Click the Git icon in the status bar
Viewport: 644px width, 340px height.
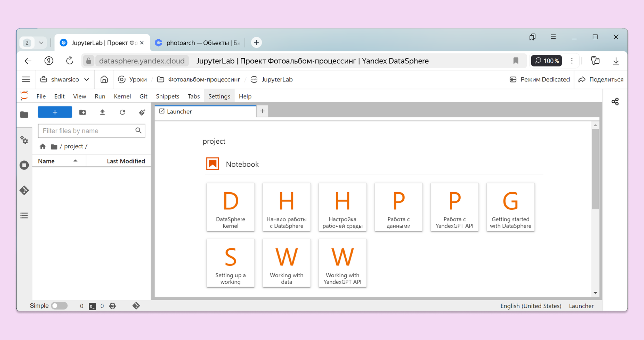[x=136, y=306]
